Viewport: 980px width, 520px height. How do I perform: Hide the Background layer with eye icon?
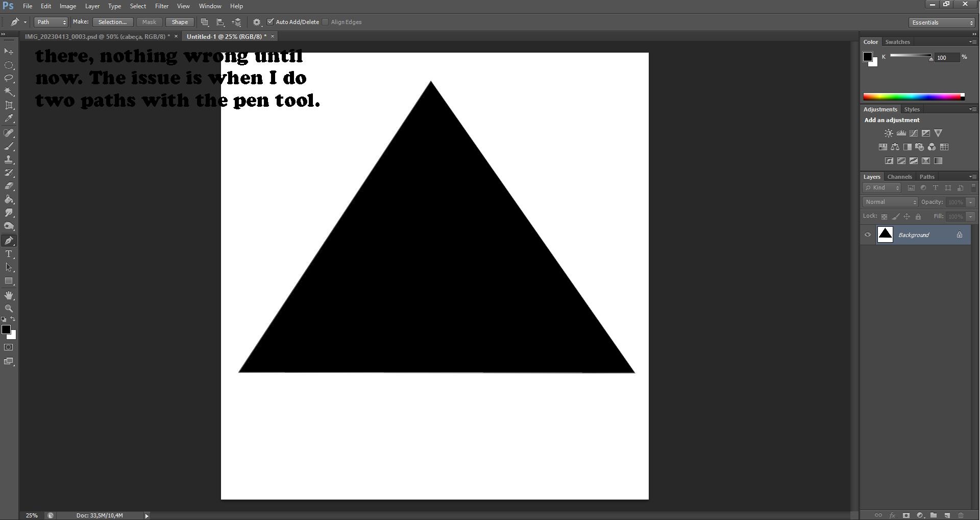click(868, 235)
